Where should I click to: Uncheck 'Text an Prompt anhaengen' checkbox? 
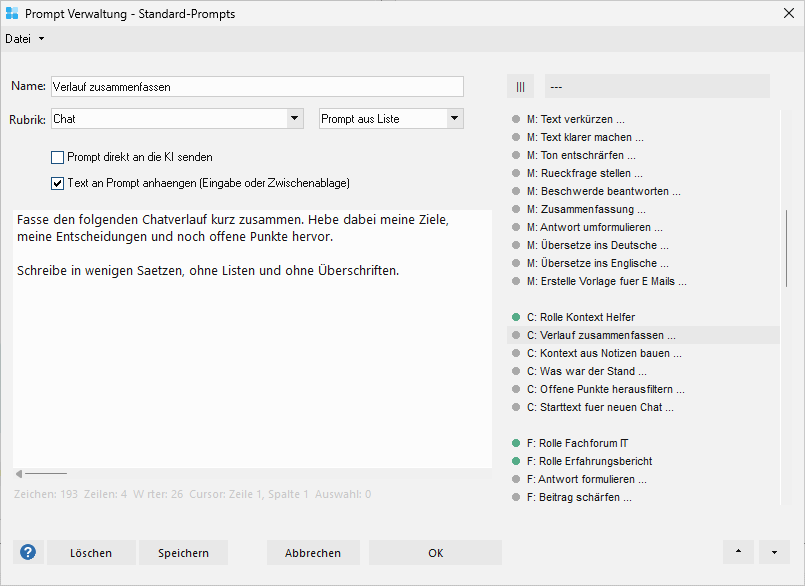pyautogui.click(x=58, y=183)
